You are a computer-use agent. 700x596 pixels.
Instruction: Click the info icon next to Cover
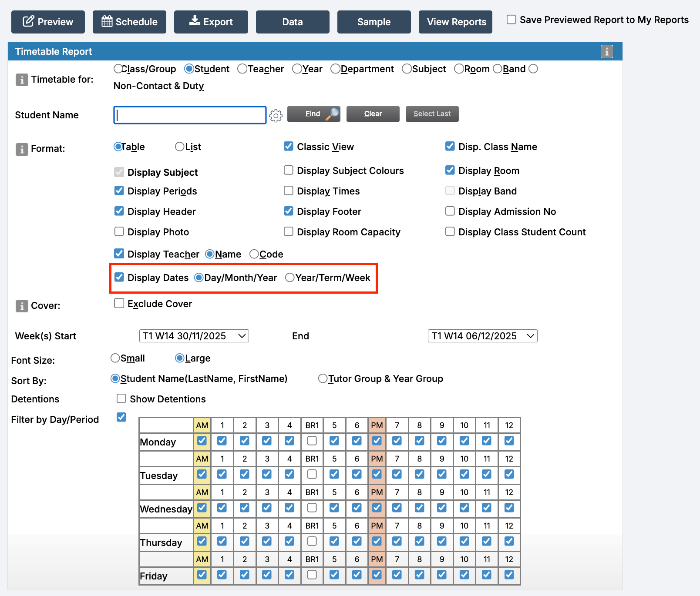pyautogui.click(x=22, y=306)
